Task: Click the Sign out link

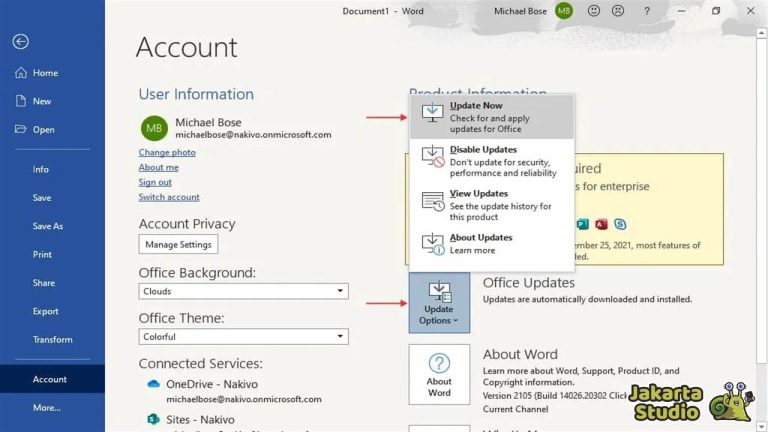Action: click(155, 182)
